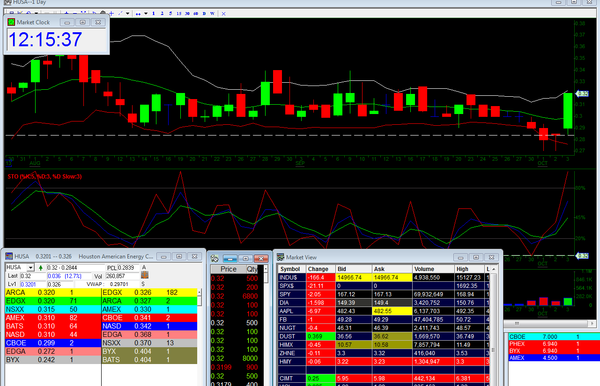Open the drawing tool dropdown arrow
The height and width of the screenshot is (386, 600).
(127, 13)
